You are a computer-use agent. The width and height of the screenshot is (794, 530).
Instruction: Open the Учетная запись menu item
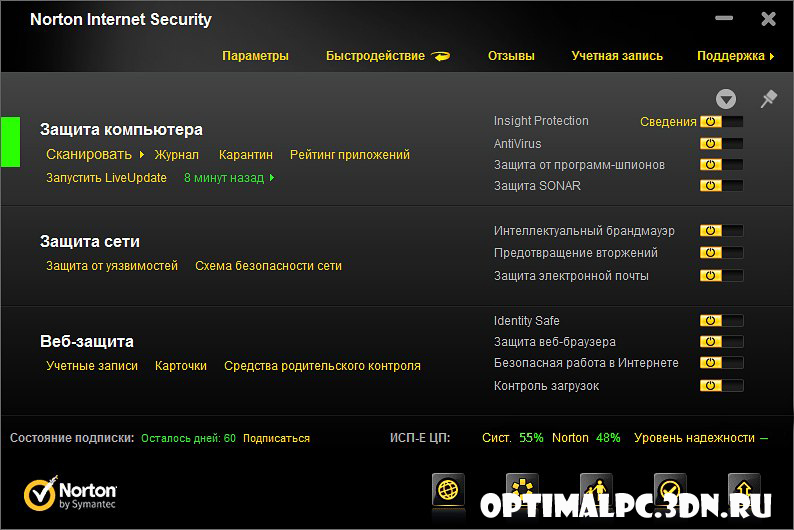(x=617, y=56)
